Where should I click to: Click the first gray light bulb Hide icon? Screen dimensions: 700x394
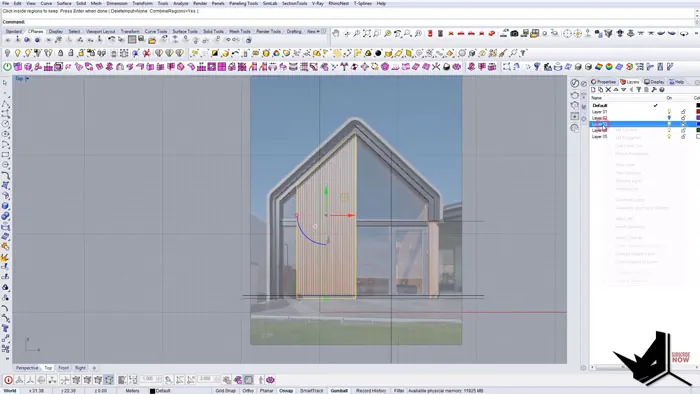tap(7, 53)
